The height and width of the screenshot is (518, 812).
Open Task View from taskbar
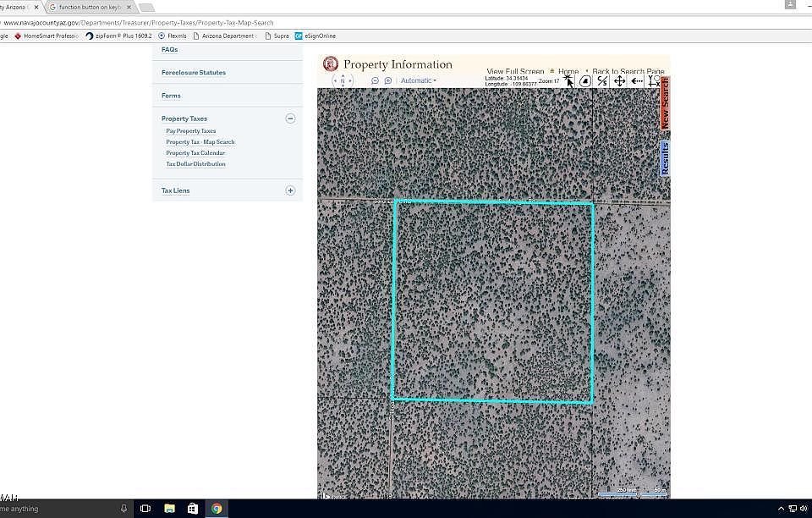(x=145, y=509)
